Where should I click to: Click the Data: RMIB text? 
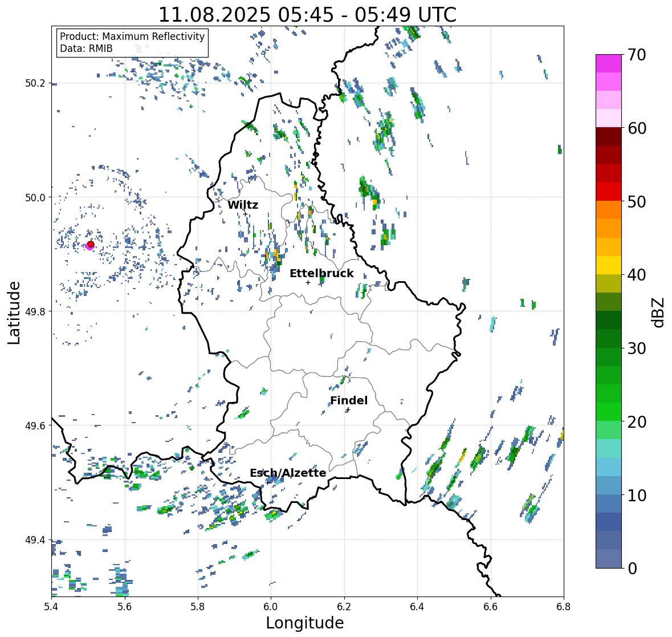point(86,48)
